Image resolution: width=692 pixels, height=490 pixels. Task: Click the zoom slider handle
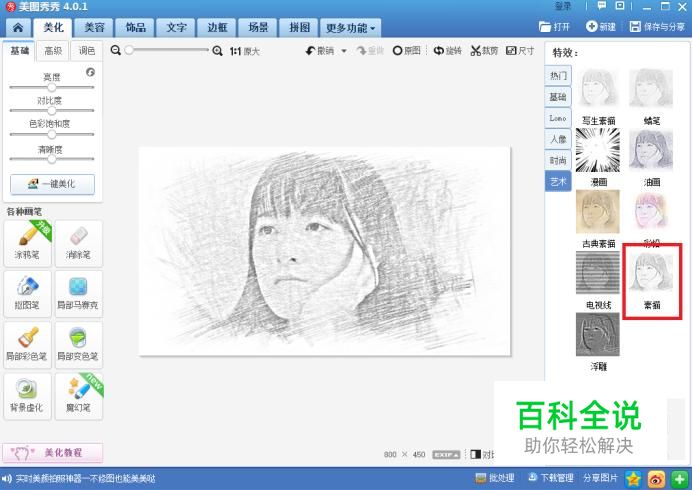click(129, 50)
